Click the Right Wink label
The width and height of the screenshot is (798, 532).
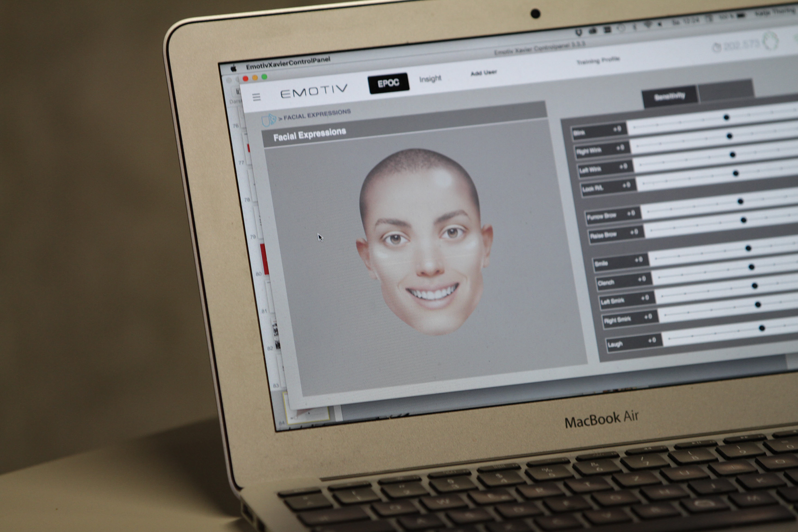click(x=589, y=151)
